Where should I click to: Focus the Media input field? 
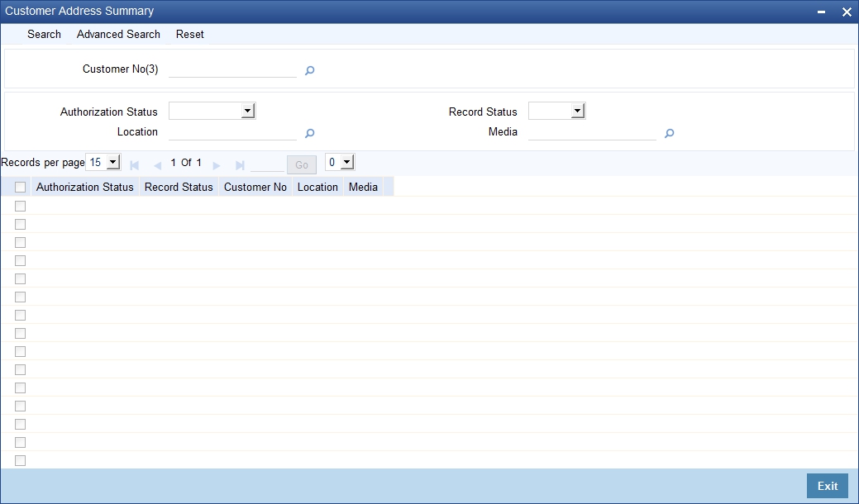click(x=592, y=132)
